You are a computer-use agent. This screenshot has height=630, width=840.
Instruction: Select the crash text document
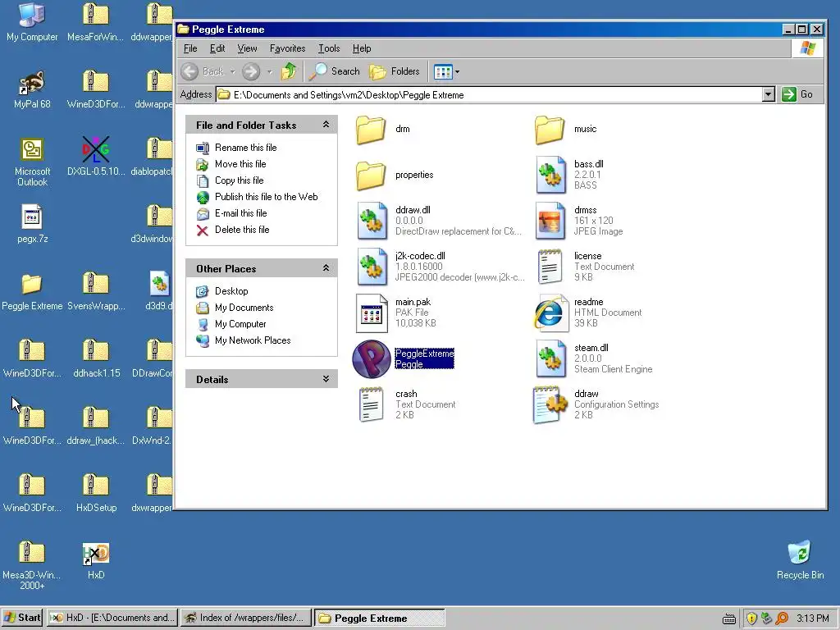click(x=372, y=405)
